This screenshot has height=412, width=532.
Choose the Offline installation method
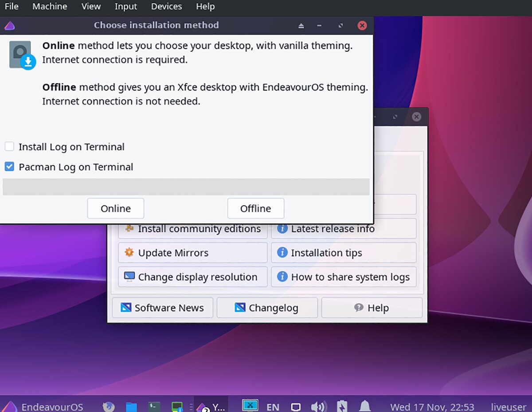click(x=255, y=208)
